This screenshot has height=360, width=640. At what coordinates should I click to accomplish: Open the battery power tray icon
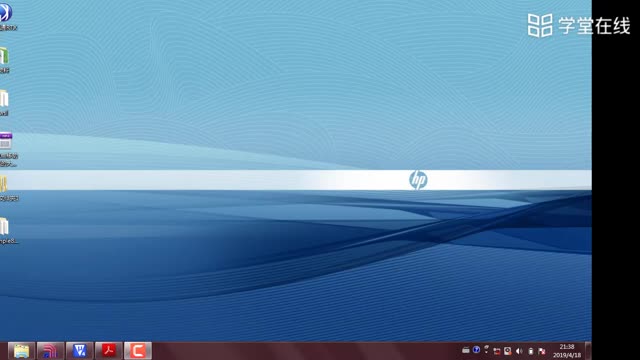[x=531, y=351]
